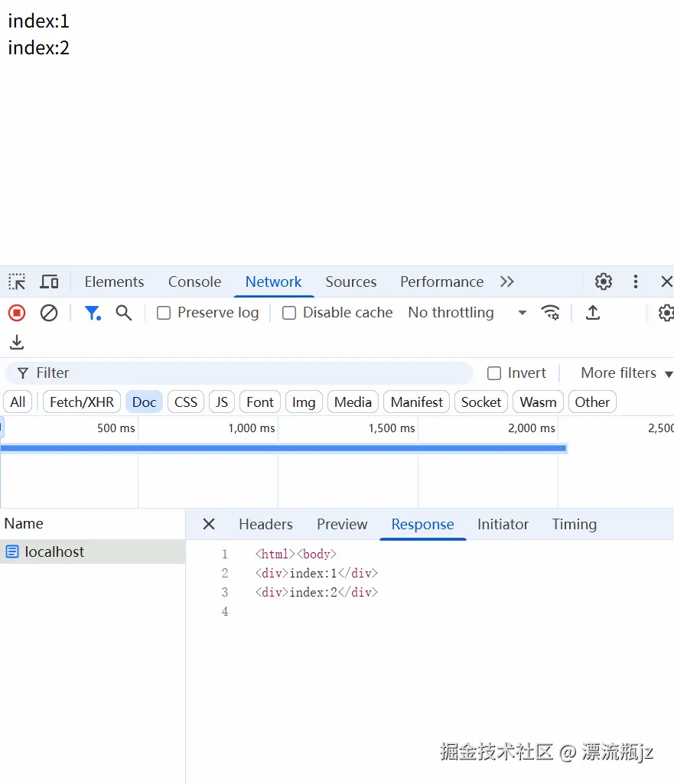Click the export HAR download icon
The height and width of the screenshot is (784, 674).
coord(17,343)
